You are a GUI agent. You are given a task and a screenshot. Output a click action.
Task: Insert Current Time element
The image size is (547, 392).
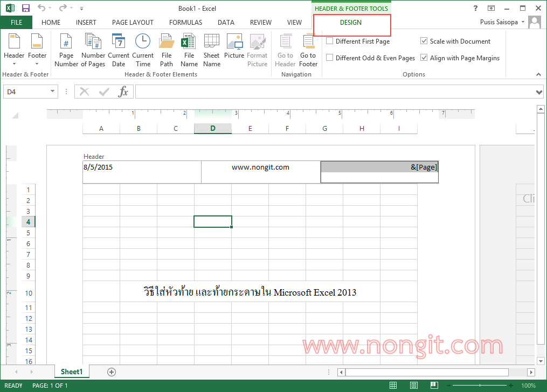(x=143, y=50)
